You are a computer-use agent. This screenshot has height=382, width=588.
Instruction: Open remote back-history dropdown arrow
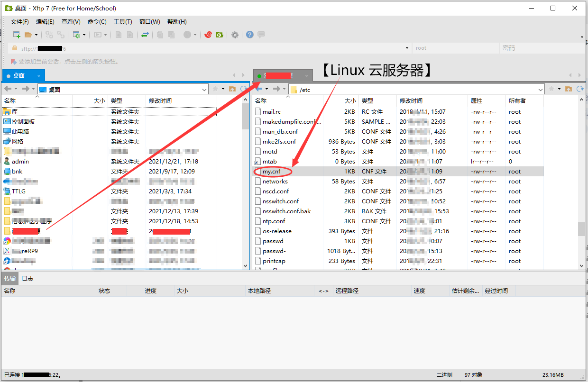pos(266,89)
